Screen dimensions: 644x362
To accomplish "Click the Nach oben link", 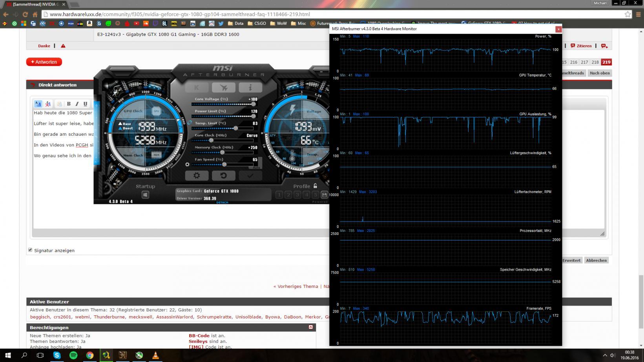I will (600, 73).
